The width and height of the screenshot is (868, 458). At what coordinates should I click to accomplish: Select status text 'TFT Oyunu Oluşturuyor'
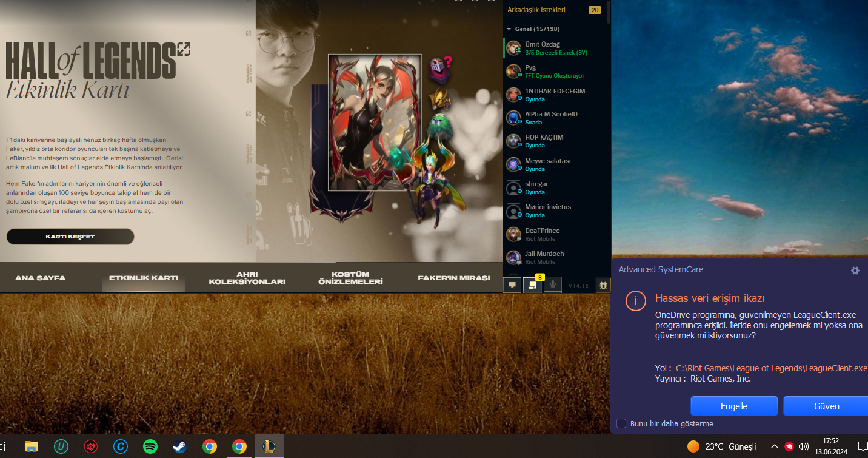[x=555, y=76]
